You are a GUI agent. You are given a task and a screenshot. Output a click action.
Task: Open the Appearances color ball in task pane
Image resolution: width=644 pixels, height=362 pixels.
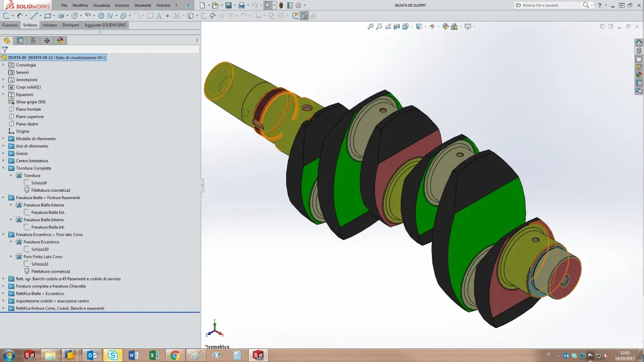point(639,75)
